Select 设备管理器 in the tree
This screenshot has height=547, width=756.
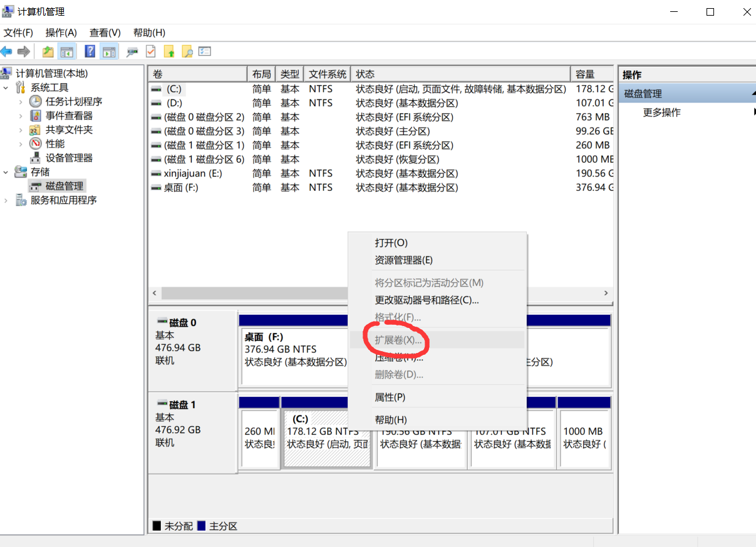pos(69,158)
